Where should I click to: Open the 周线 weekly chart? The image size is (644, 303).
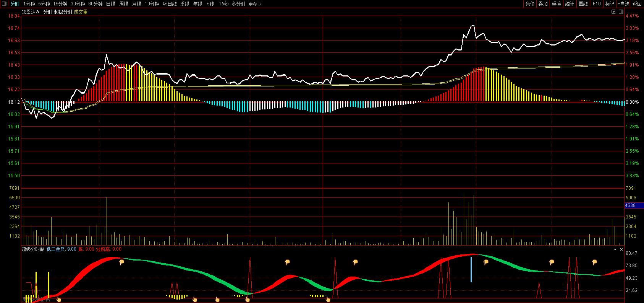click(x=124, y=4)
